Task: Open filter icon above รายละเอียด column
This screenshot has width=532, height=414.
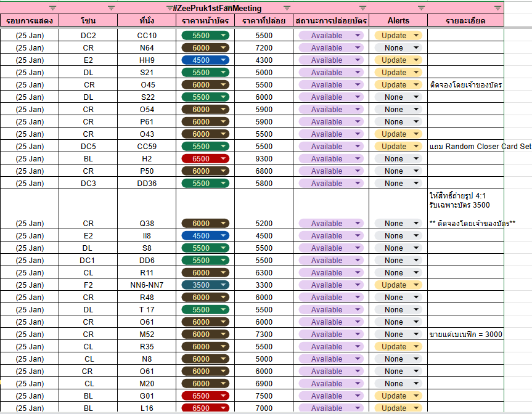Action: 497,8
